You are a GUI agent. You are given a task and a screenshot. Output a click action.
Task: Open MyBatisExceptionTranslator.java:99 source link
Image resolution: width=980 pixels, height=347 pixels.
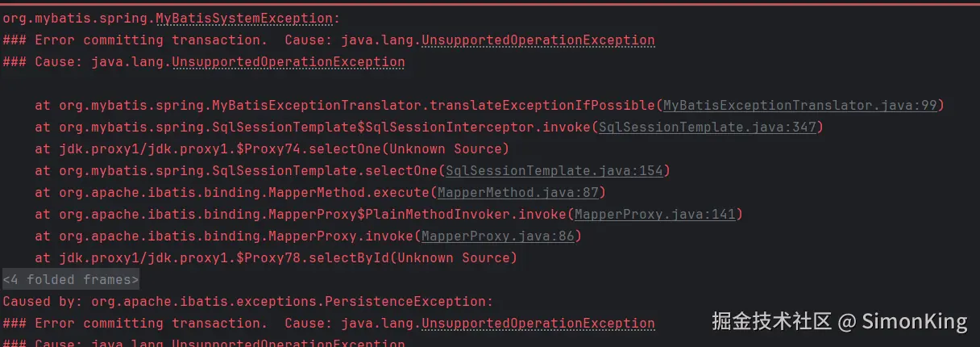(x=802, y=105)
